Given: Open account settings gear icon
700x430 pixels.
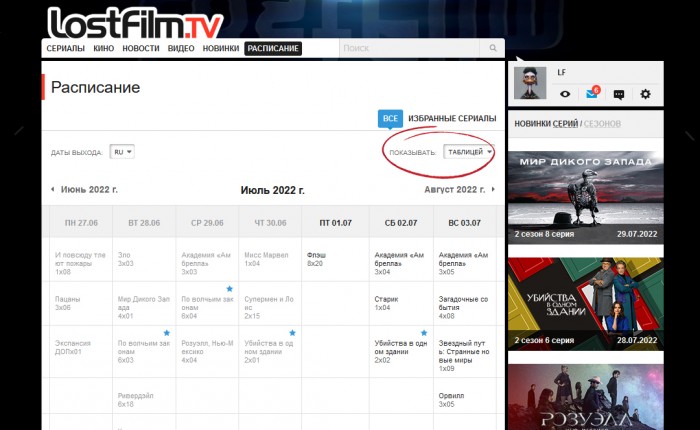Looking at the screenshot, I should pyautogui.click(x=645, y=94).
